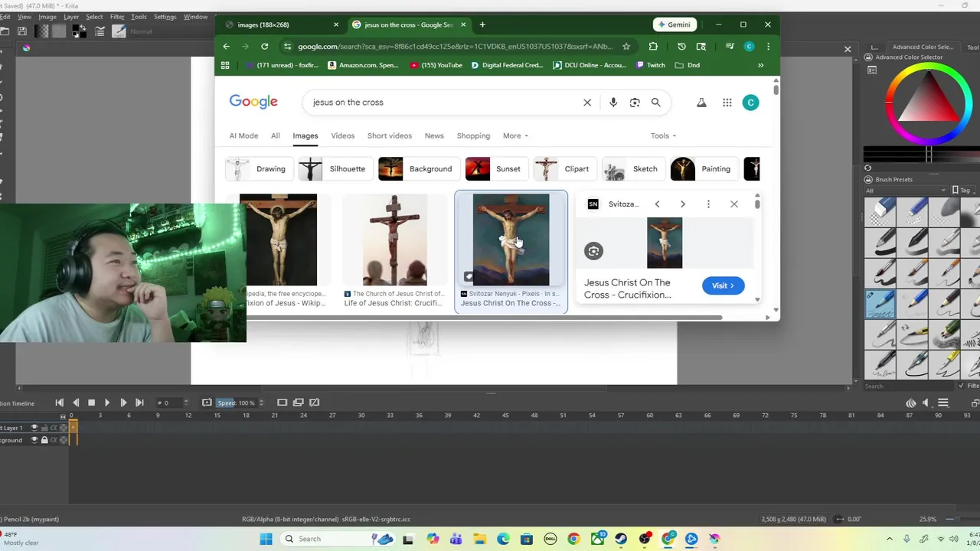Open Chrome extensions puzzle icon

click(653, 46)
